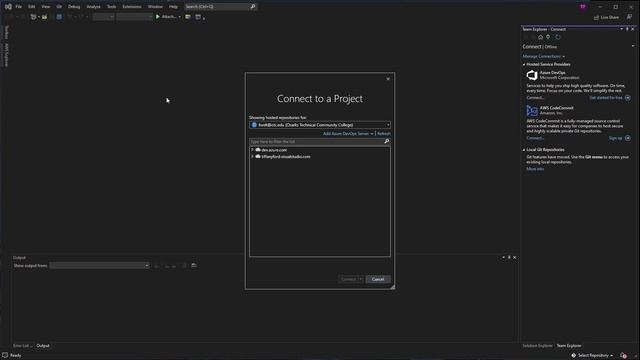
Task: Click the Azure DevOps logo icon
Action: tap(532, 75)
